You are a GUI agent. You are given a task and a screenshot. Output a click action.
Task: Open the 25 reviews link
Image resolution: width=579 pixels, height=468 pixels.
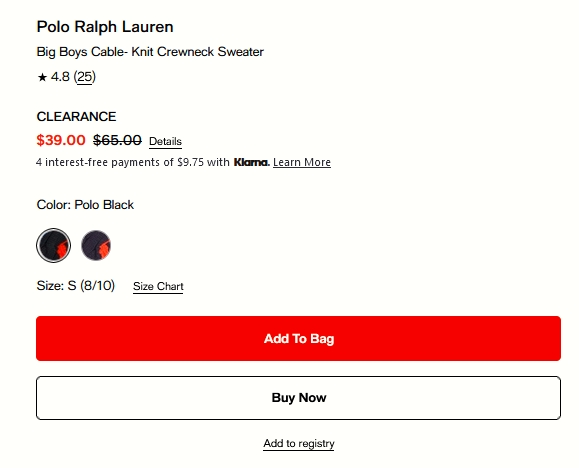(85, 77)
